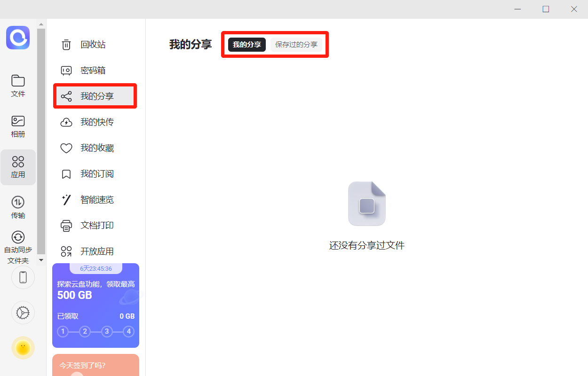This screenshot has height=376, width=588.
Task: Open 密码箱 password safe
Action: 95,70
